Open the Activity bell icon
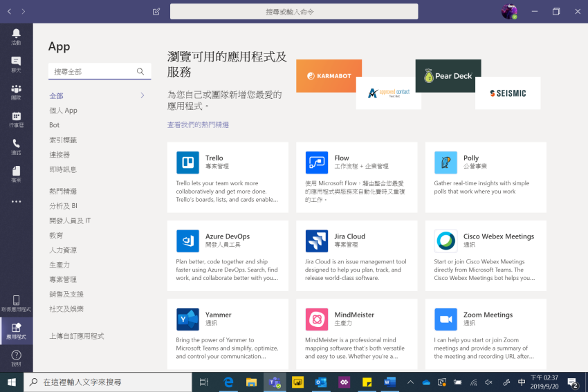The height and width of the screenshot is (392, 588). tap(16, 37)
